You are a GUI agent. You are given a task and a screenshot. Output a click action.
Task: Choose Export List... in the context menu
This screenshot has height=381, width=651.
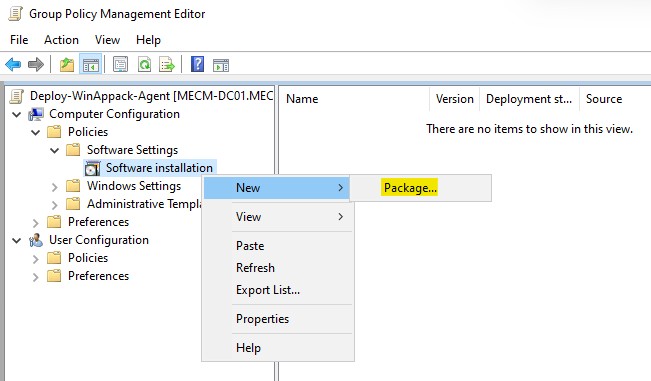click(x=277, y=290)
